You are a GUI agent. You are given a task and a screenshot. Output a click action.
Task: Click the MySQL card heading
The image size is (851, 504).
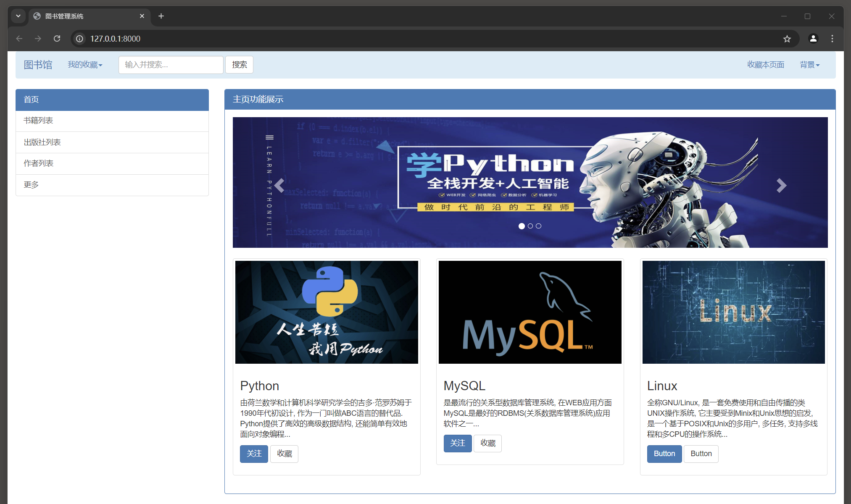(464, 386)
